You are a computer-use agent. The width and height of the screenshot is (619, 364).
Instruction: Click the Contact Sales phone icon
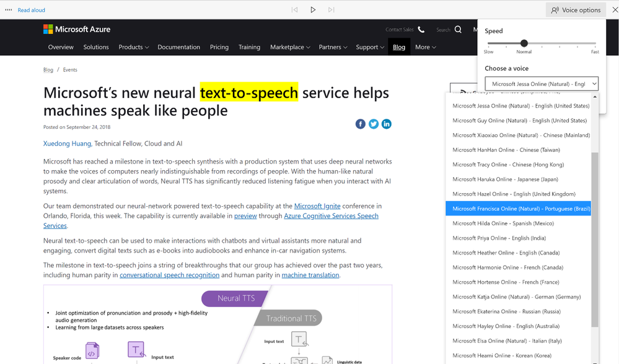coord(421,30)
